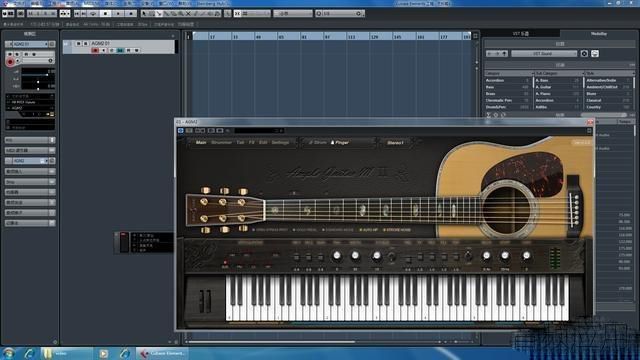Image resolution: width=640 pixels, height=360 pixels.
Task: Click the go up folder arrow in MediaBay
Action: tap(504, 53)
